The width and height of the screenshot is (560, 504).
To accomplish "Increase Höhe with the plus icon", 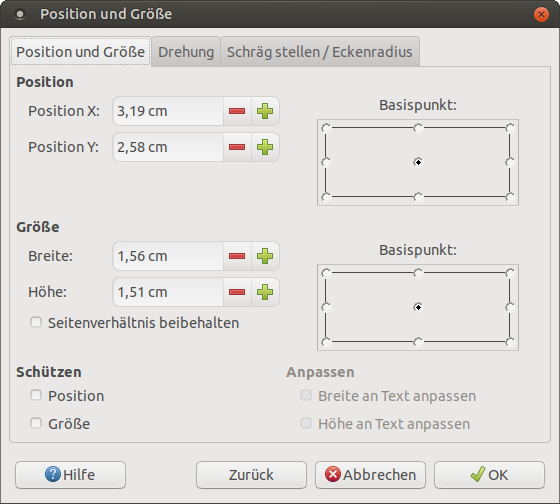I will point(265,292).
